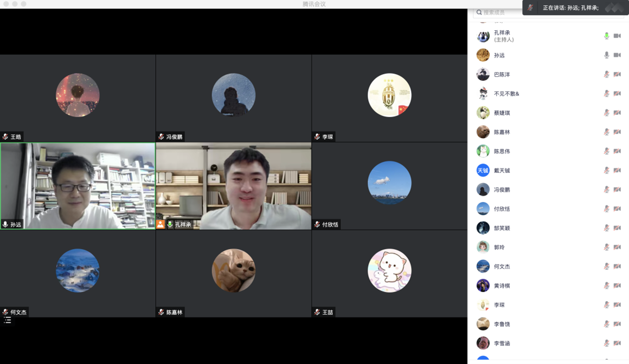Click muted mic icon in the speaking banner

531,8
